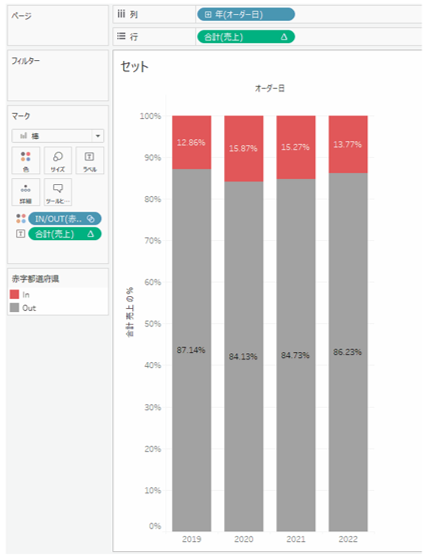Select the Out gray legend swatch
The height and width of the screenshot is (558, 427).
coord(15,307)
